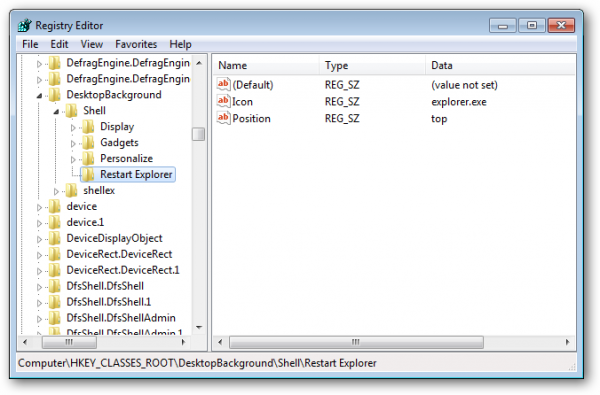Screen dimensions: 600x395
Task: Expand the Gadgets key
Action: point(73,144)
